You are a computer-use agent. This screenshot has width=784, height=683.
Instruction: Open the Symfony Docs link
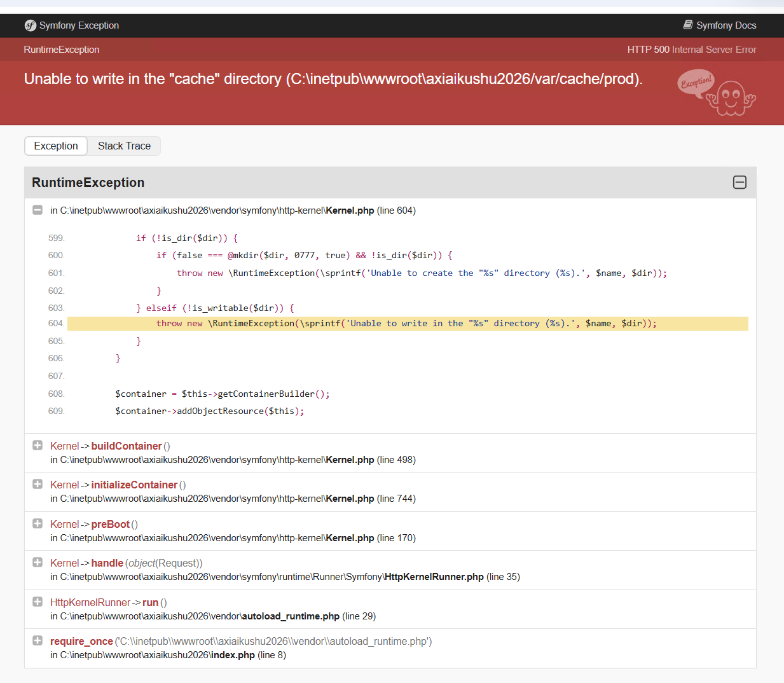[726, 25]
